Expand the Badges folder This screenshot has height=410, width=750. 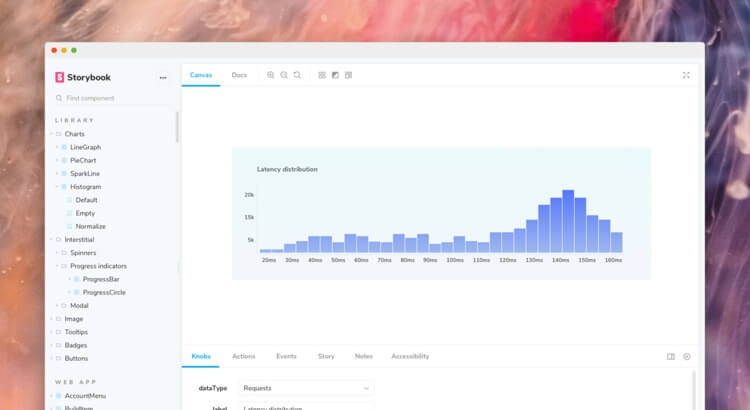[x=76, y=345]
